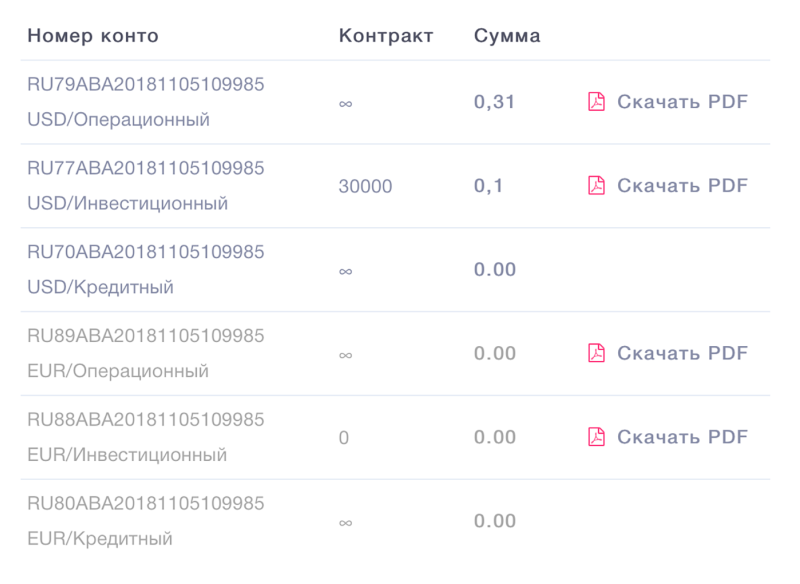Click PDF icon for RU89ABA EUR/Операционный account
Viewport: 800px width, 584px height.
click(596, 353)
